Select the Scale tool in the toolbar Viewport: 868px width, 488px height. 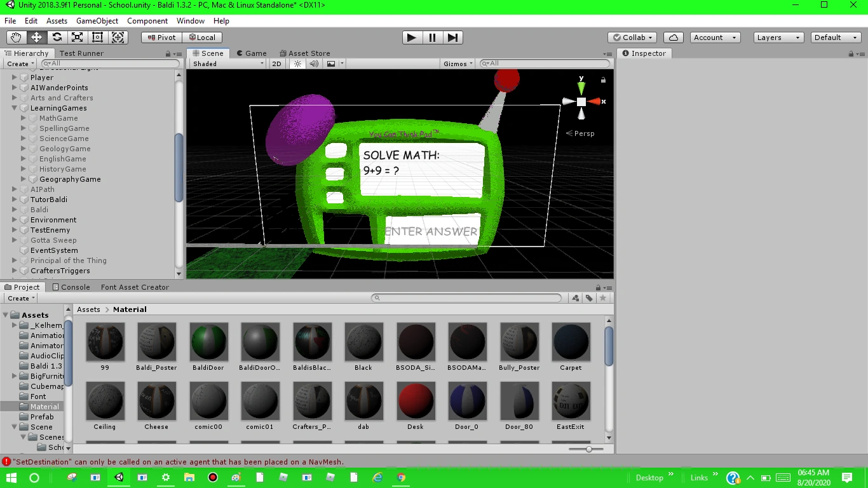tap(78, 37)
